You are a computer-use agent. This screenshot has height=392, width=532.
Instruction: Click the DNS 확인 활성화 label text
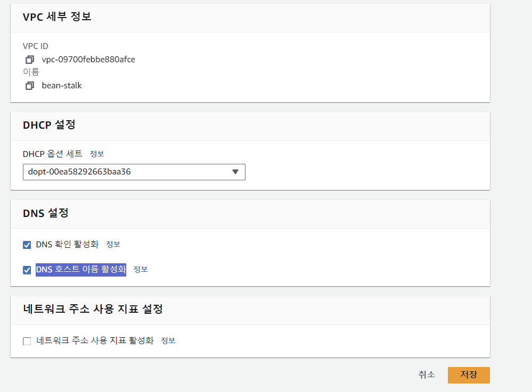tap(67, 244)
